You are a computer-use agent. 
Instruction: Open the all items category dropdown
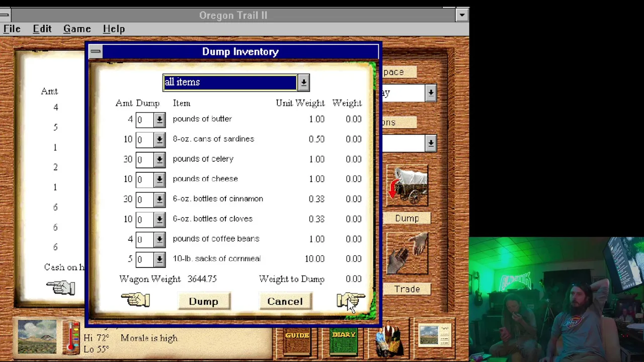pos(303,83)
